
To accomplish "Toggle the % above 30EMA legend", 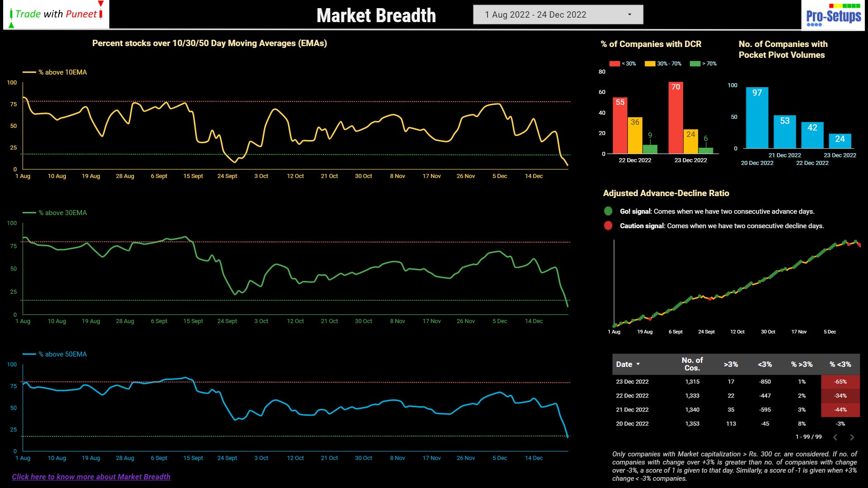I will (x=55, y=213).
